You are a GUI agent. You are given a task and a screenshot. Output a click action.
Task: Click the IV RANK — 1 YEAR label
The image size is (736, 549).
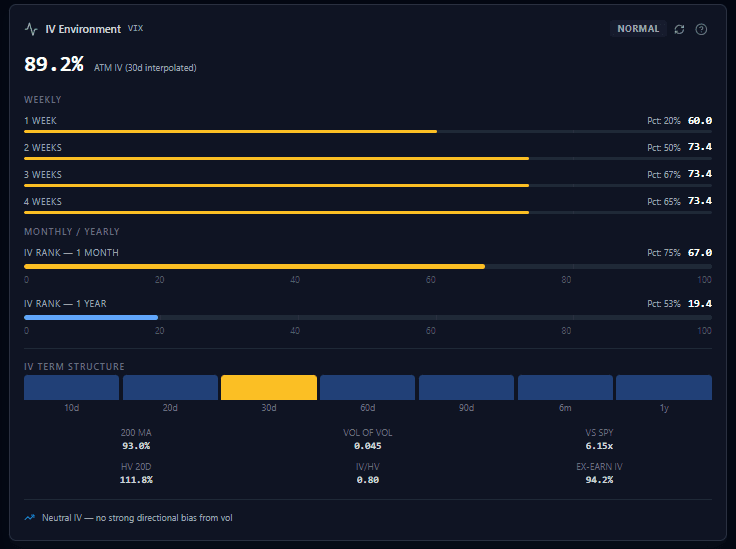pyautogui.click(x=65, y=304)
